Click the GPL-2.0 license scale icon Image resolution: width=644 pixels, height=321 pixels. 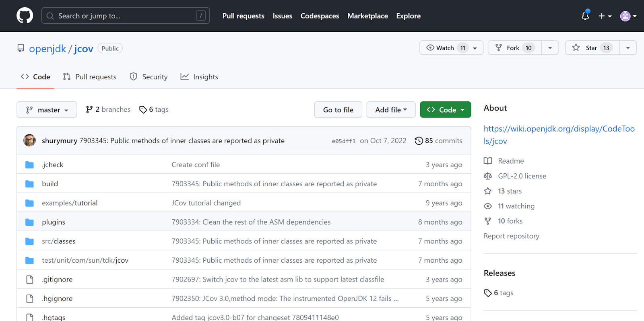point(488,176)
